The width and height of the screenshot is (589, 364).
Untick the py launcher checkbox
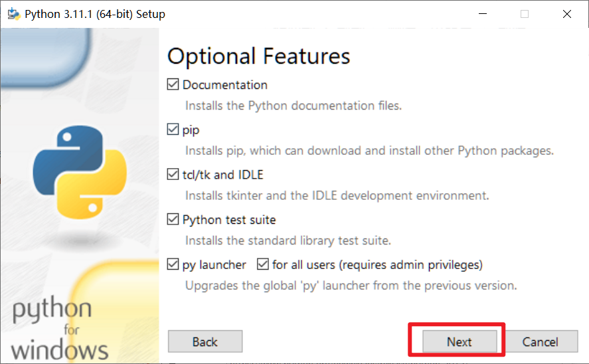coord(173,264)
